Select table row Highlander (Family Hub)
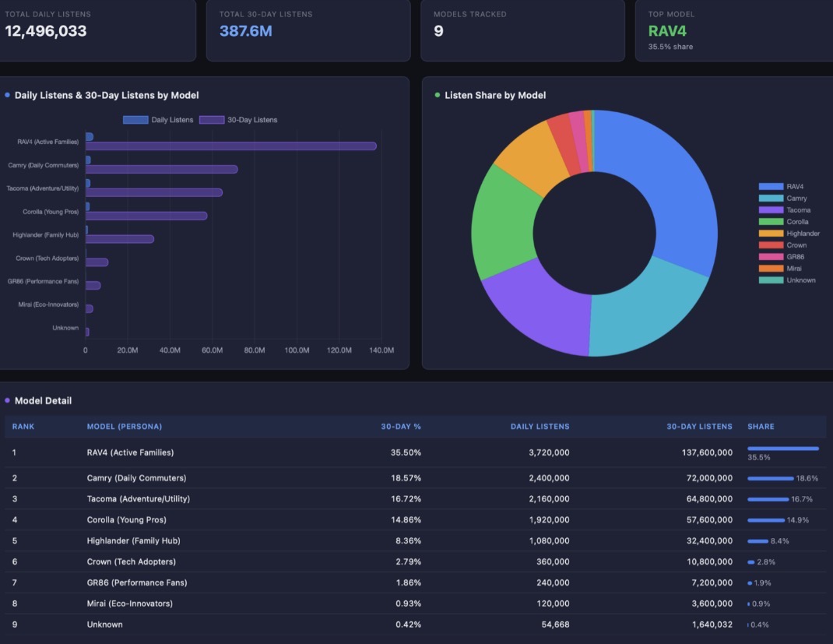833x644 pixels. [x=416, y=541]
